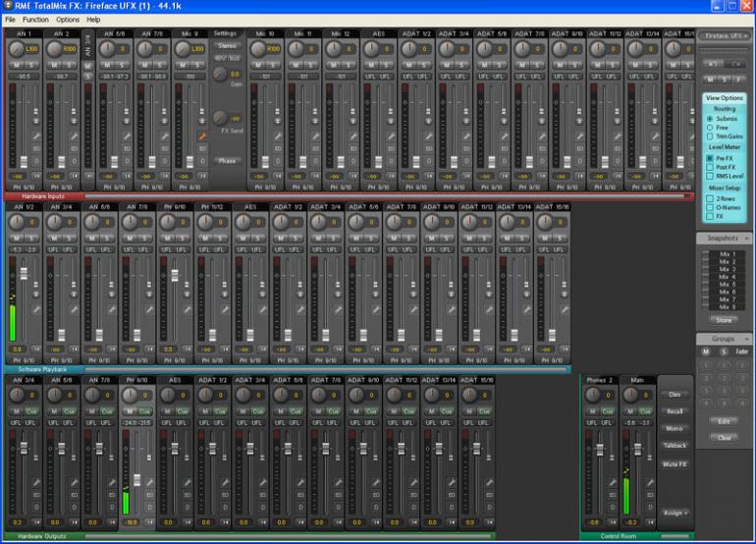Expand the collapsed AN 3/4 input channel arrow
Image resolution: width=756 pixels, height=544 pixels.
(x=87, y=176)
